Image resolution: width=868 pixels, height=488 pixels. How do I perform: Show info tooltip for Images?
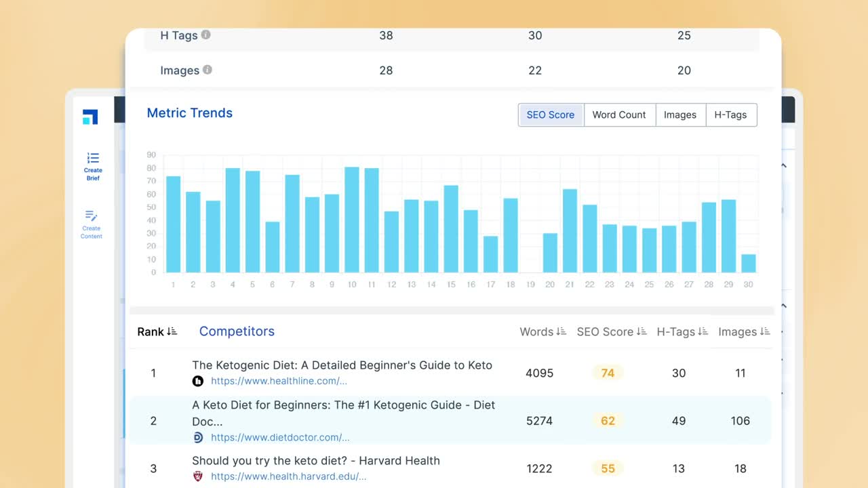tap(208, 70)
